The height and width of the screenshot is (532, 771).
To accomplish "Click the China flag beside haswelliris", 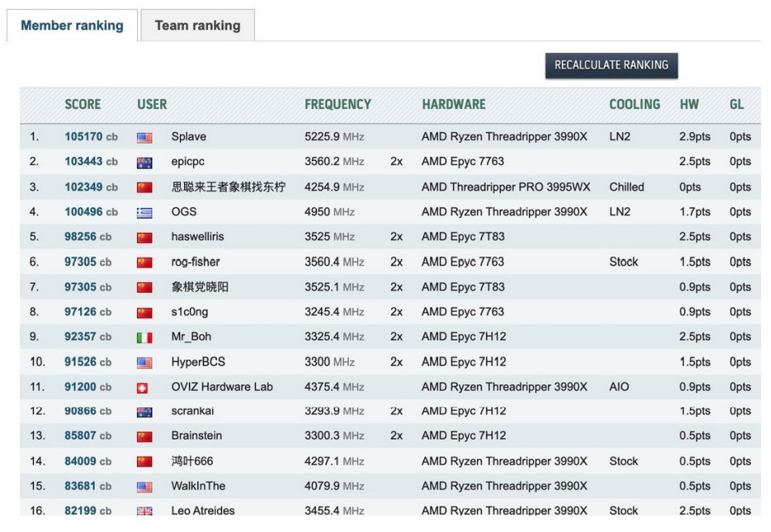I will pos(144,238).
